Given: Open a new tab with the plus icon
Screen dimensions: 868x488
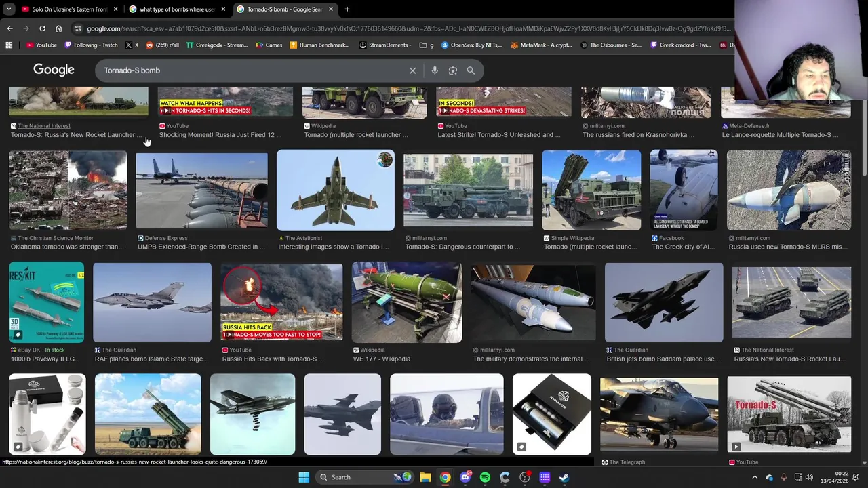Looking at the screenshot, I should pyautogui.click(x=347, y=9).
